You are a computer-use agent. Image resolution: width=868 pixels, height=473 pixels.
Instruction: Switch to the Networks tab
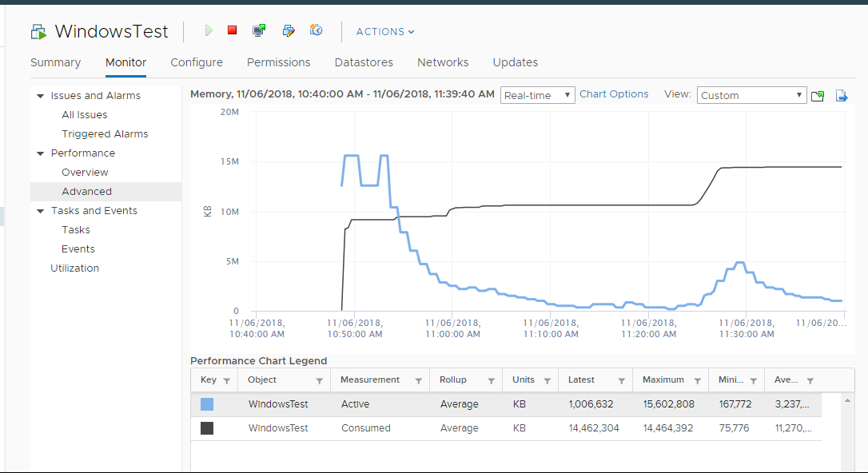(x=443, y=62)
